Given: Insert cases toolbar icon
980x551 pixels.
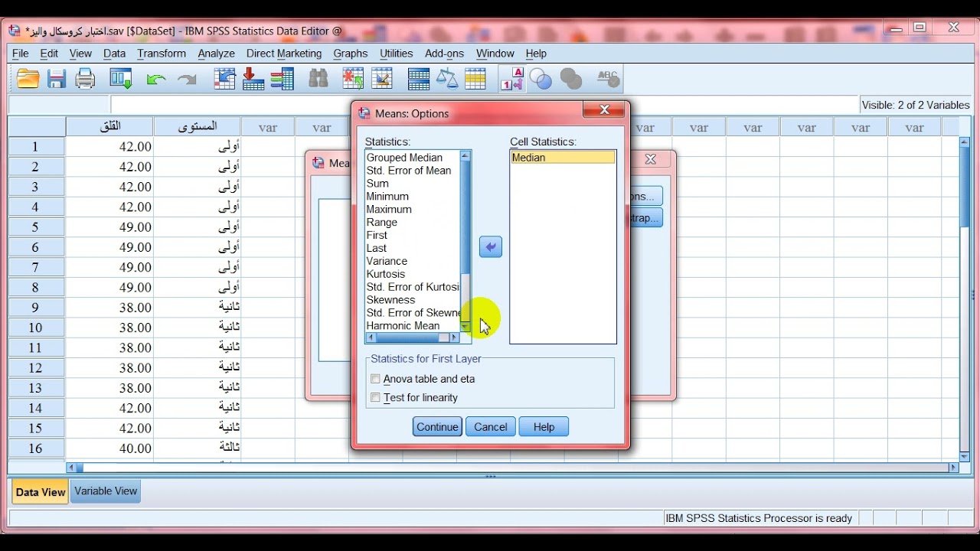Looking at the screenshot, I should [353, 79].
